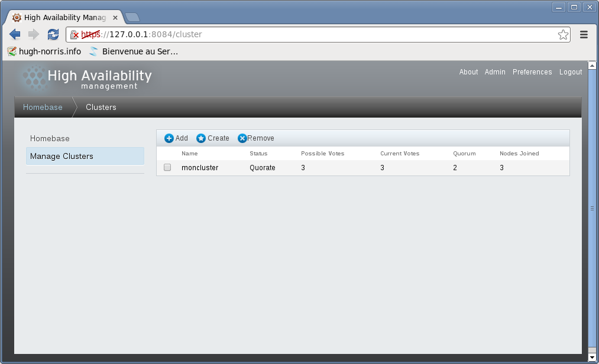Click the insecure HTTPS lock icon
This screenshot has height=364, width=599.
[x=75, y=34]
